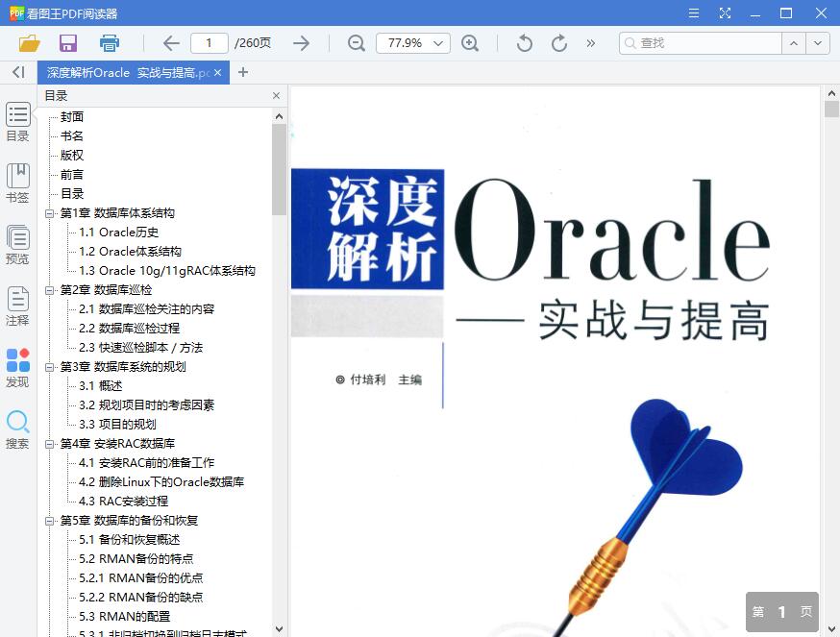
Task: Find previous search result up arrow
Action: tap(794, 43)
